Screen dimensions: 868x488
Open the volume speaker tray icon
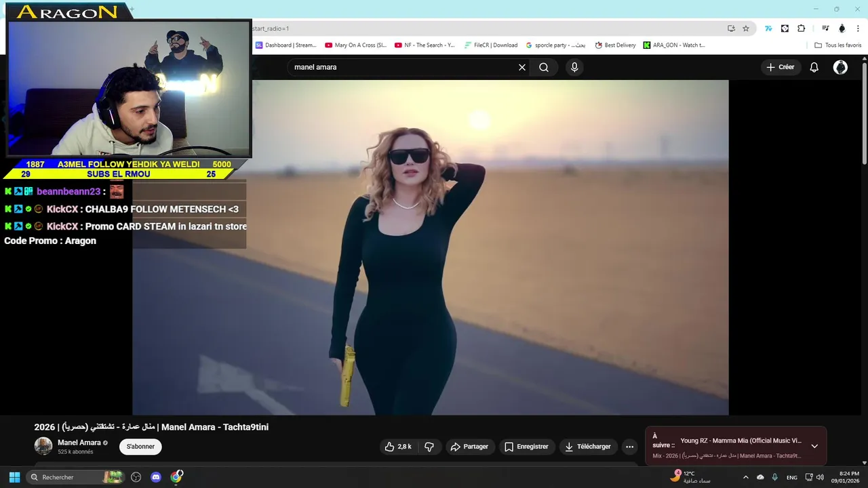point(820,477)
